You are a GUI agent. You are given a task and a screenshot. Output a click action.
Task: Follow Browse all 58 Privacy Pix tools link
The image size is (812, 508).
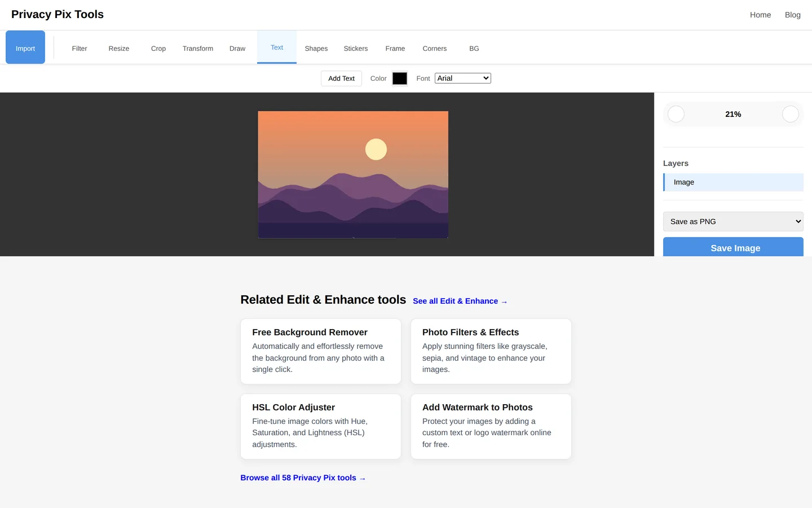(303, 478)
